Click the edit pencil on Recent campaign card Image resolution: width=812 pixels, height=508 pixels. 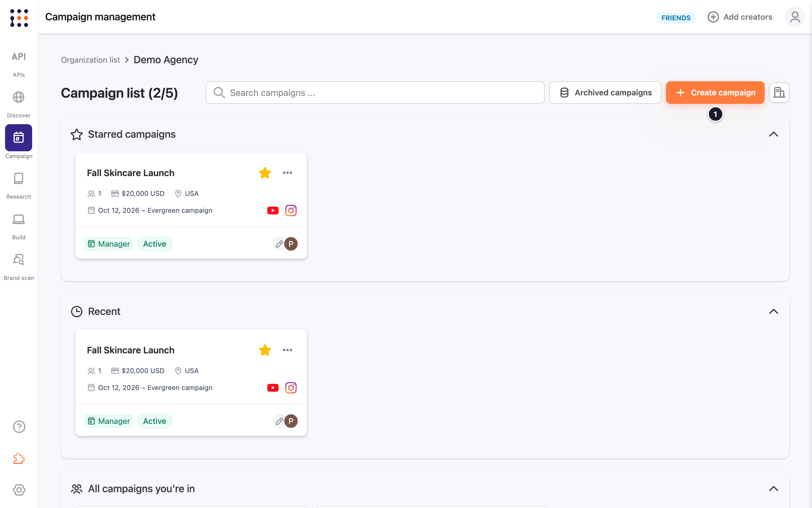tap(279, 421)
